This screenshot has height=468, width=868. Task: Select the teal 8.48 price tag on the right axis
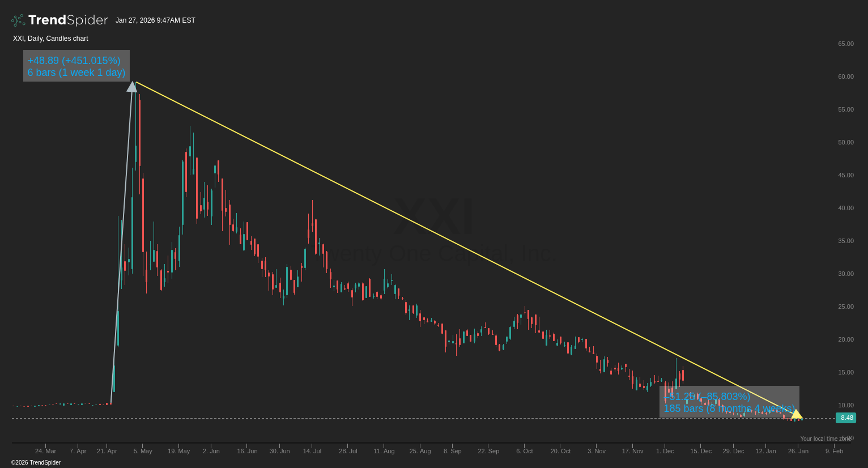pyautogui.click(x=846, y=418)
